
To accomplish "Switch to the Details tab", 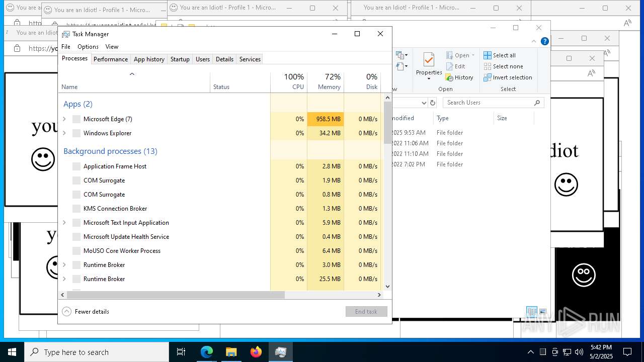I will [x=224, y=59].
